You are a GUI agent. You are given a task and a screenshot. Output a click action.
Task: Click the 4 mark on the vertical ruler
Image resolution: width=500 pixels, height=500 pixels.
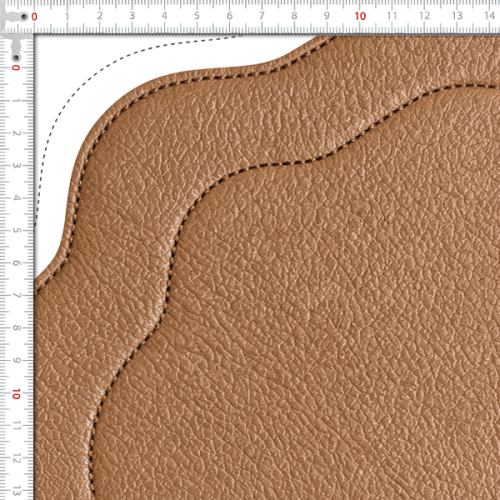point(16,198)
